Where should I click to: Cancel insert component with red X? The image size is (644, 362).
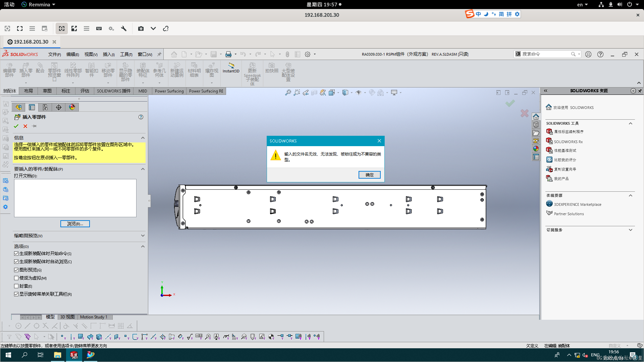click(25, 126)
